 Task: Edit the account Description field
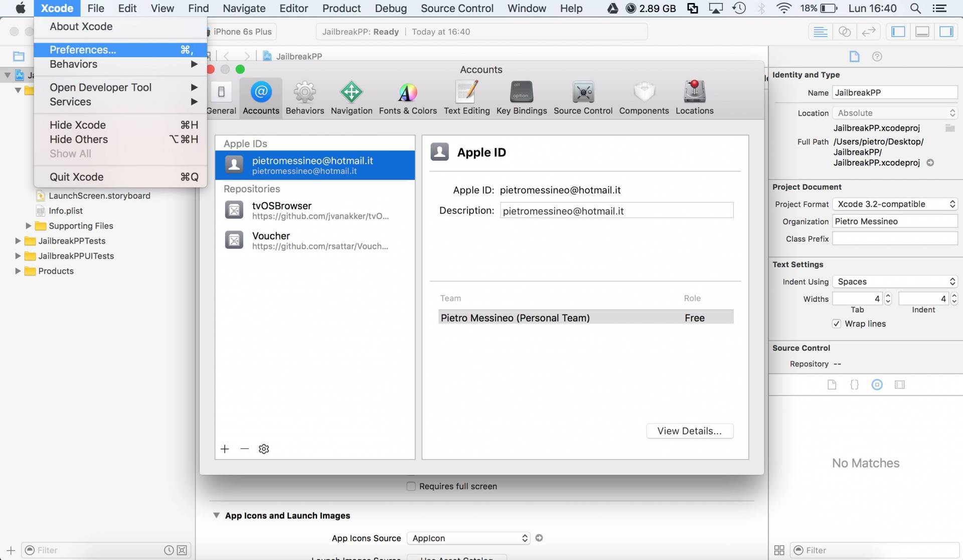(x=616, y=211)
